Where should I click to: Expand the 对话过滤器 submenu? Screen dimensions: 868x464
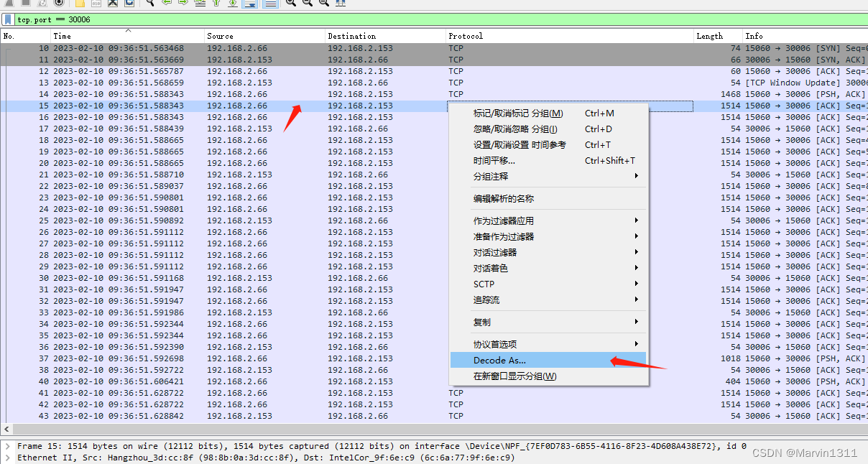point(548,252)
